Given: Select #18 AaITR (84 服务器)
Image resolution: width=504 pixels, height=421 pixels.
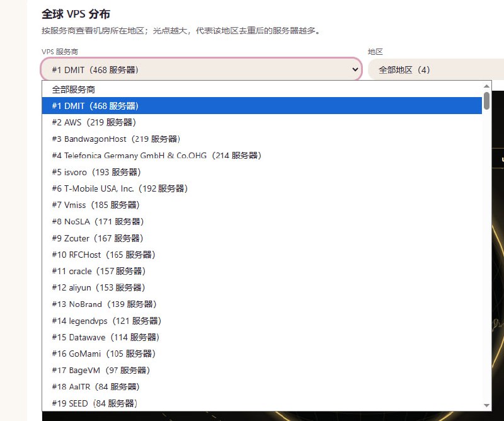Looking at the screenshot, I should (x=261, y=386).
